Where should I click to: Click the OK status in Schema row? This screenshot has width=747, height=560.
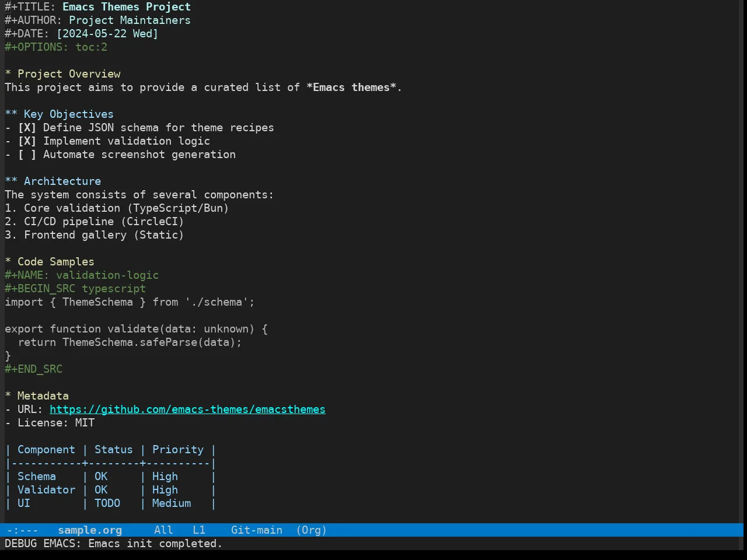101,477
